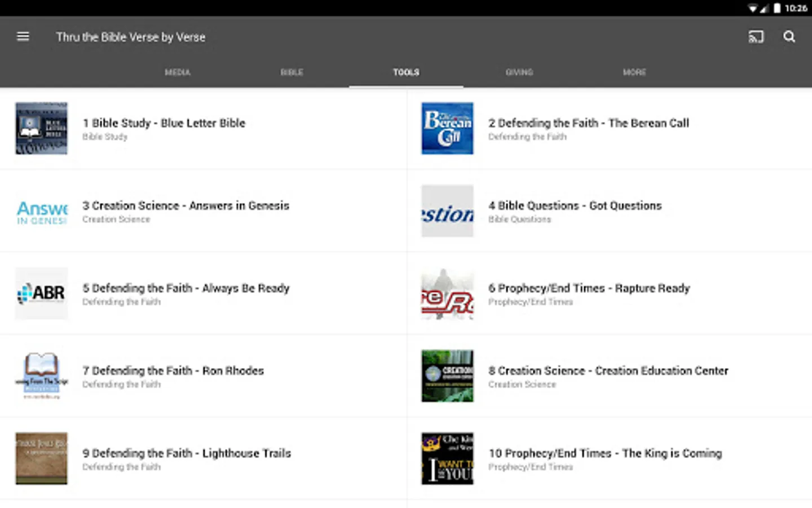Tap the Cast screen icon
Screen dimensions: 812x508
click(x=756, y=37)
